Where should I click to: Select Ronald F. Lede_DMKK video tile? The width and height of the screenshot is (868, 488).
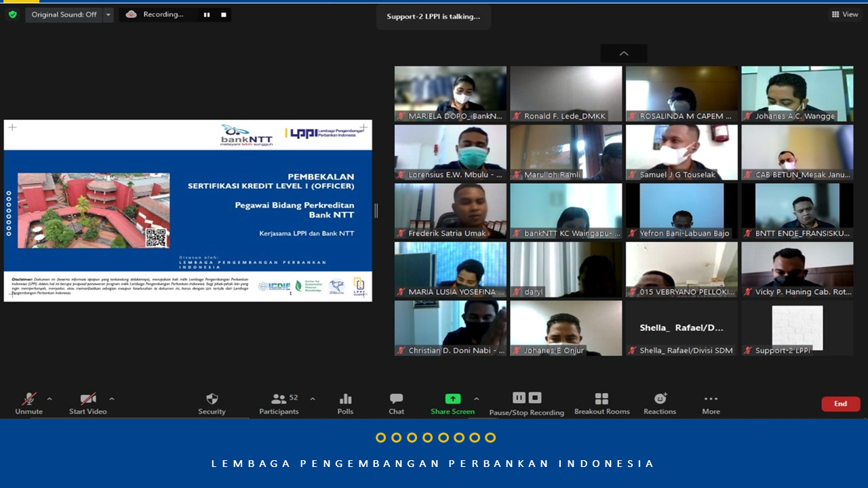click(566, 94)
